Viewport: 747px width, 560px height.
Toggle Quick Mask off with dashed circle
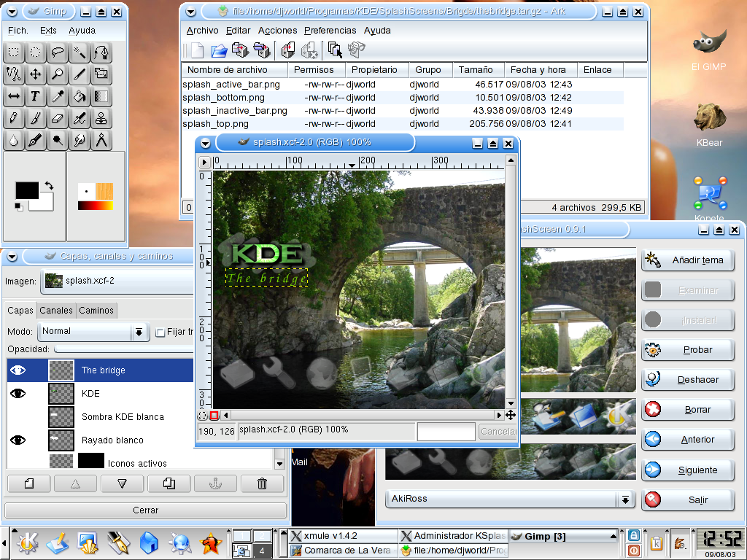(203, 416)
